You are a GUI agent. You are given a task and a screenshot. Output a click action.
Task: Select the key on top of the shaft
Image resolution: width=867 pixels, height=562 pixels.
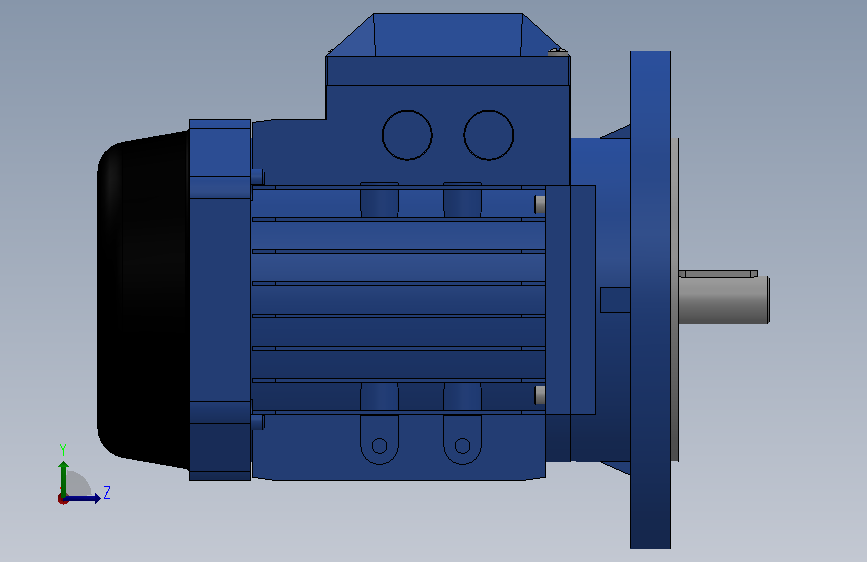718,274
